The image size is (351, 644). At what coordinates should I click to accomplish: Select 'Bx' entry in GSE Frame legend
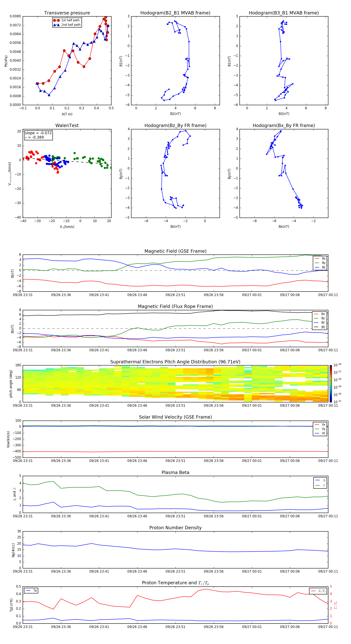click(x=320, y=259)
